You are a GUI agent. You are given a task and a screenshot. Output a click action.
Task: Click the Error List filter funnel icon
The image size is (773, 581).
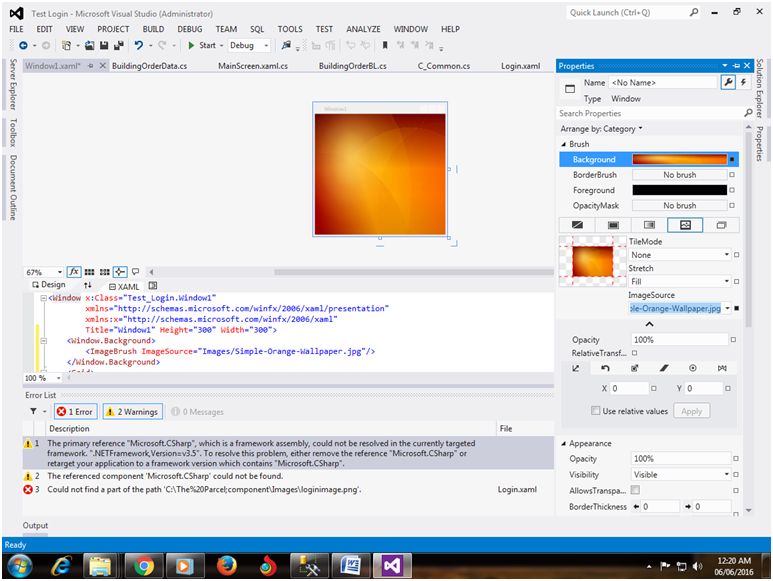tap(33, 411)
